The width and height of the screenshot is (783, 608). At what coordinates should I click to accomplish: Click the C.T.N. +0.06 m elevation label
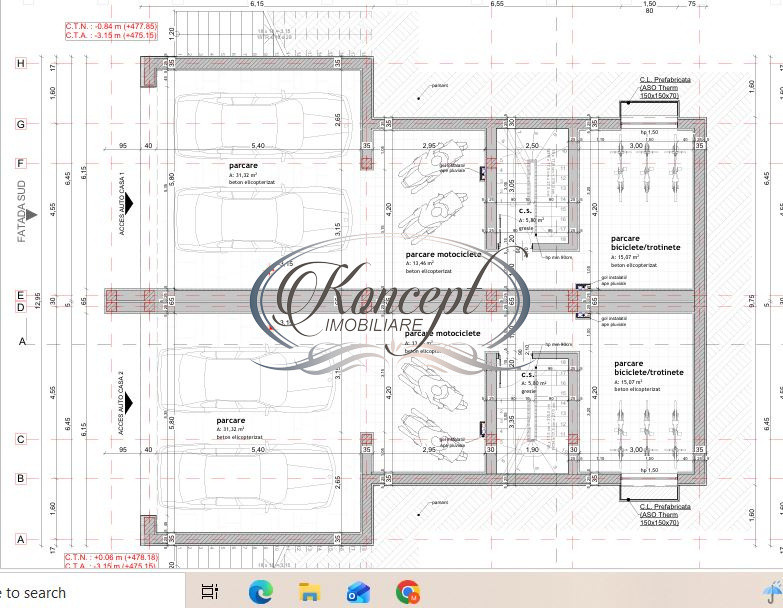(x=111, y=557)
